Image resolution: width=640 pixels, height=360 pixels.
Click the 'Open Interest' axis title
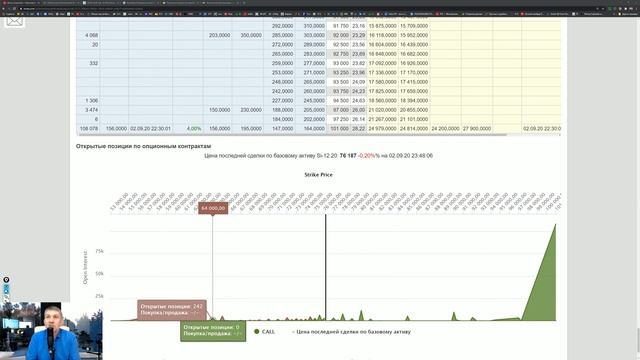pos(85,267)
